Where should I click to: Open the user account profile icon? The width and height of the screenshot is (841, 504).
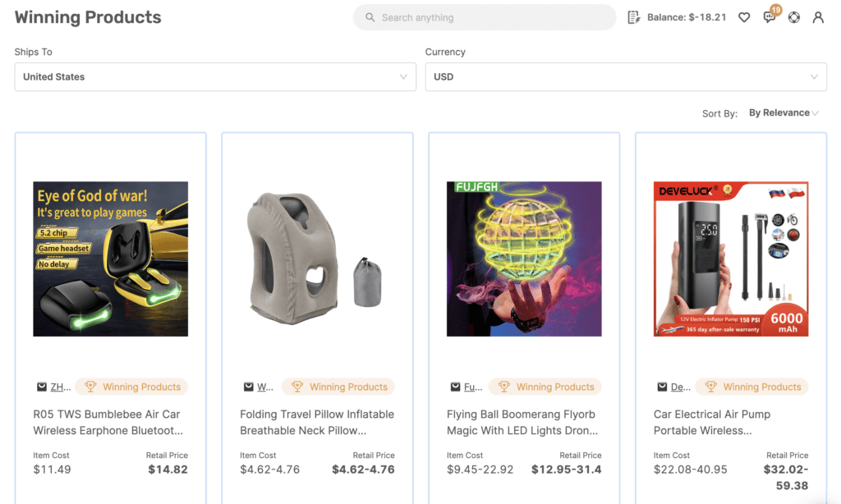click(x=818, y=17)
